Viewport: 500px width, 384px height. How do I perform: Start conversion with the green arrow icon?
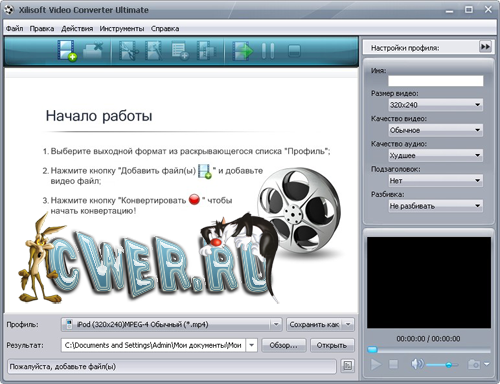[242, 51]
